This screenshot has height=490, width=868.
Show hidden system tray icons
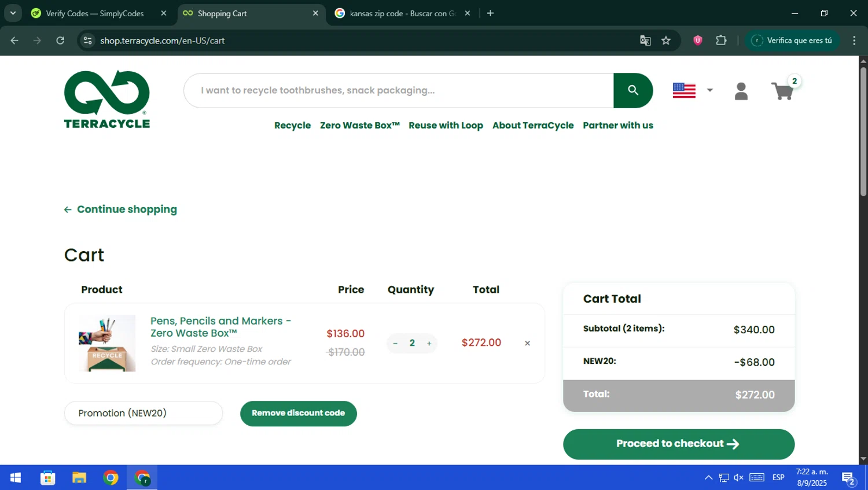click(708, 478)
